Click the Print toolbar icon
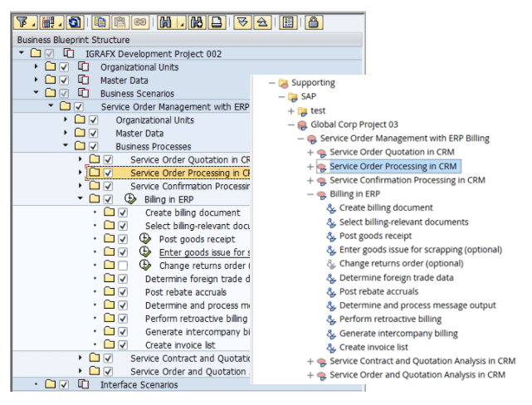 [x=217, y=22]
